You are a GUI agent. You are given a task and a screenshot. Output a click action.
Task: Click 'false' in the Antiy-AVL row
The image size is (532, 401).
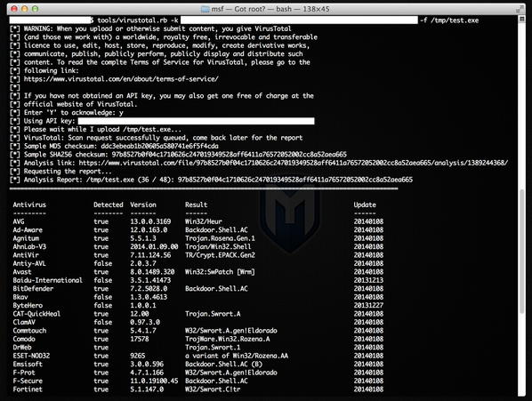tap(103, 263)
